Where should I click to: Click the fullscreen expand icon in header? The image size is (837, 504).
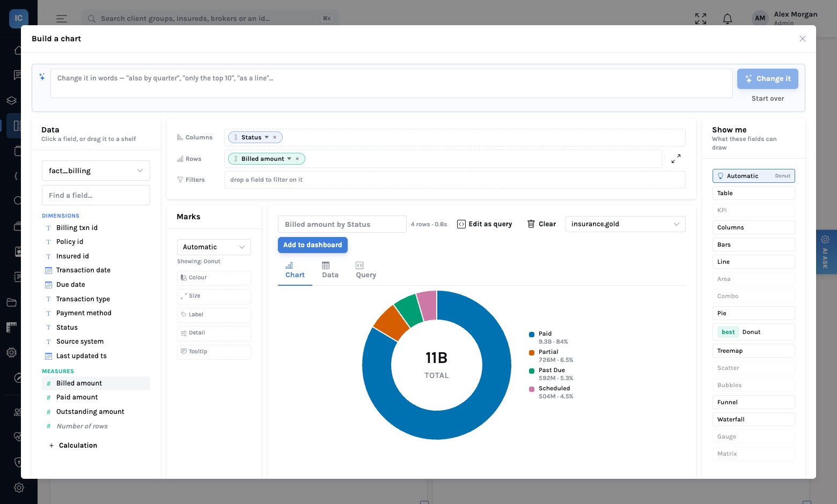tap(701, 19)
